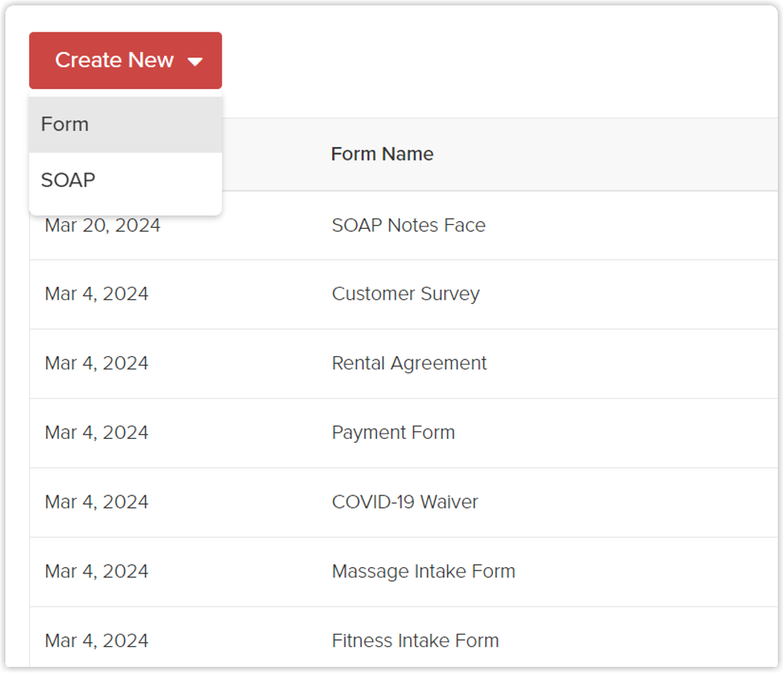Click the date next to Rental Agreement
The height and width of the screenshot is (677, 784).
[x=97, y=363]
